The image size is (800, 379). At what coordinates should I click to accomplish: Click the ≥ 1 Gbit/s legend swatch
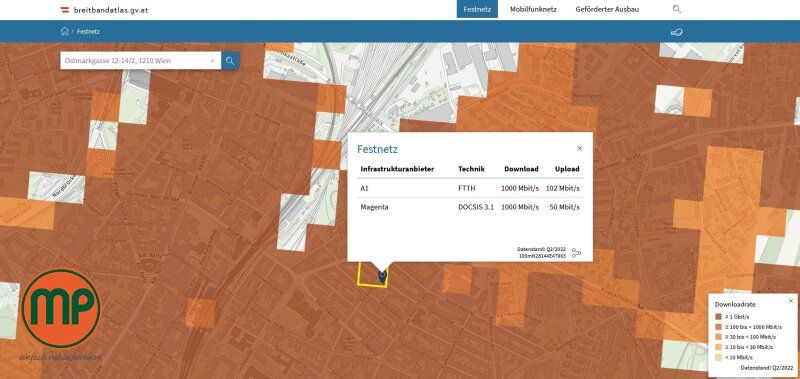point(718,317)
